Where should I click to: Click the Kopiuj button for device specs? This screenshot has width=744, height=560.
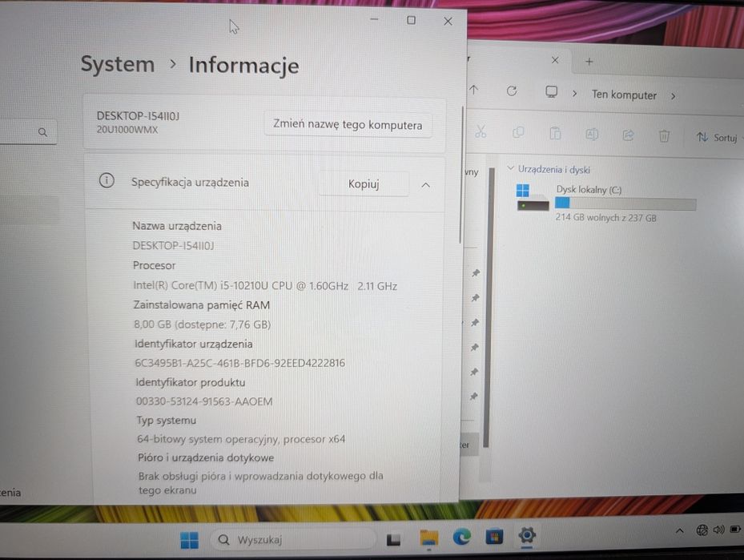point(364,184)
